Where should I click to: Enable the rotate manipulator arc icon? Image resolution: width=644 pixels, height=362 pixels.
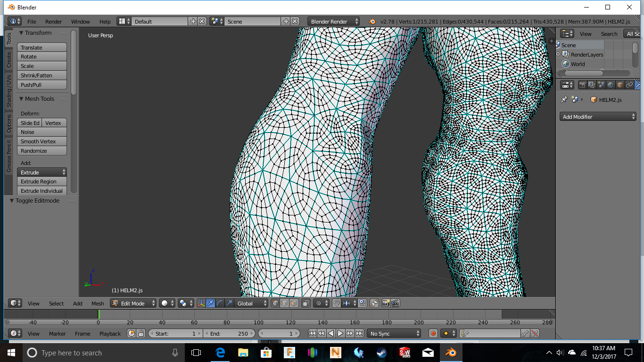coord(220,303)
